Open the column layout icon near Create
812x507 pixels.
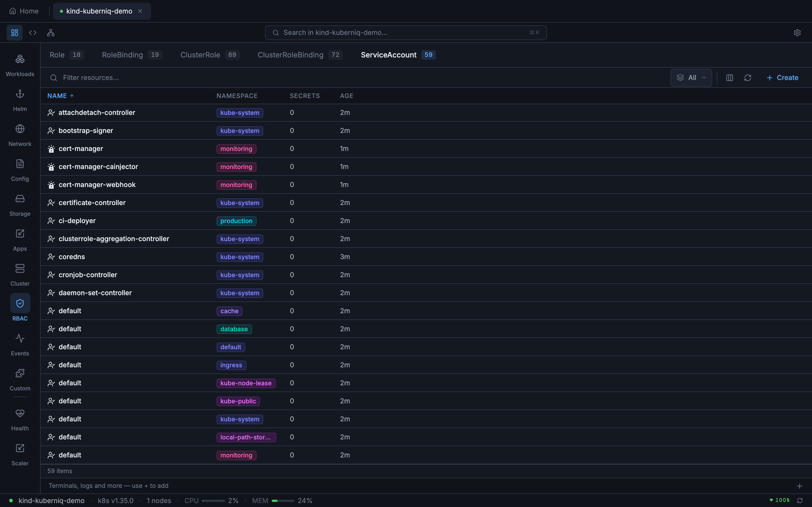pos(729,77)
